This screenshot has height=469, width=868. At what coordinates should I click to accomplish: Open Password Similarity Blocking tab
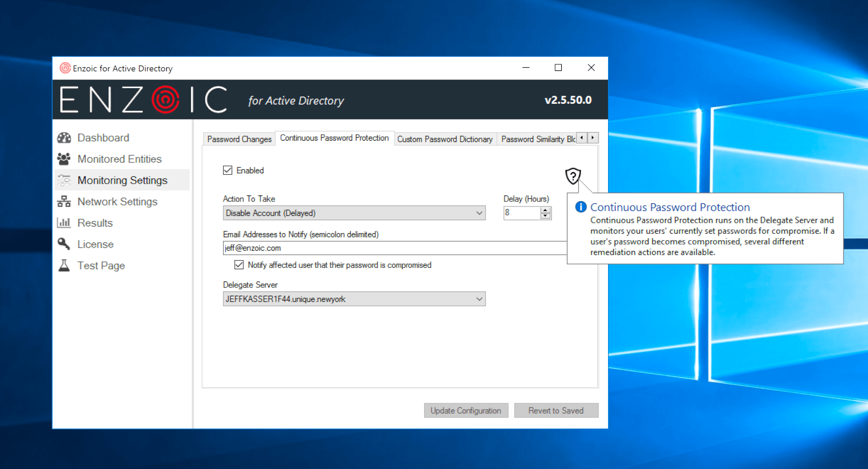click(x=537, y=139)
